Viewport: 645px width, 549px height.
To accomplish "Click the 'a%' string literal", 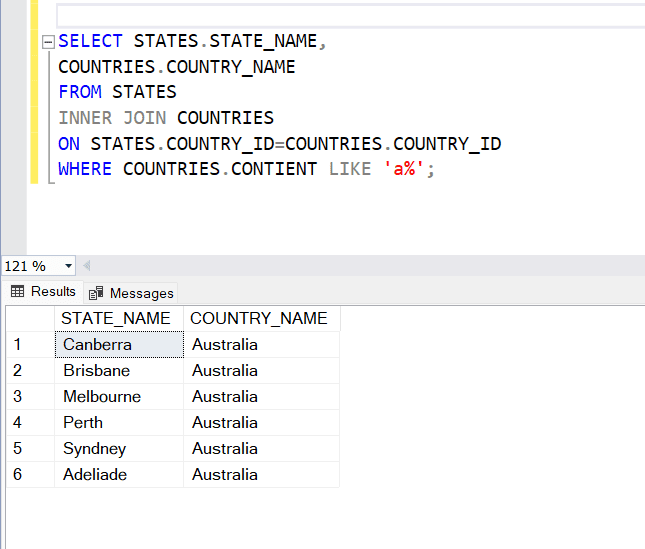I will 404,169.
